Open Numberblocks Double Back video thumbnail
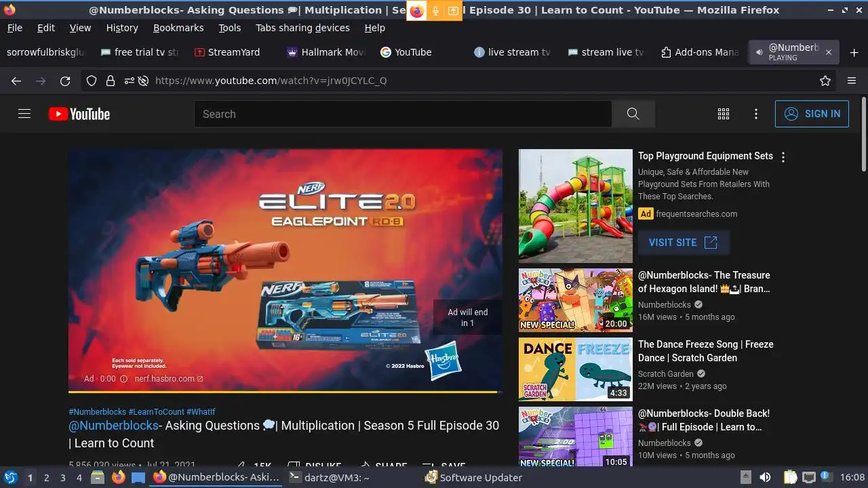The width and height of the screenshot is (868, 488). 576,436
